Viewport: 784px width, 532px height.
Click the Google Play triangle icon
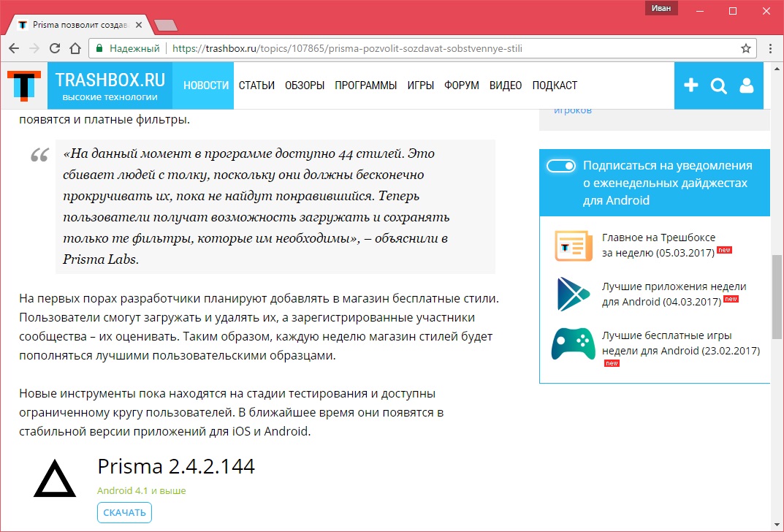tap(574, 294)
